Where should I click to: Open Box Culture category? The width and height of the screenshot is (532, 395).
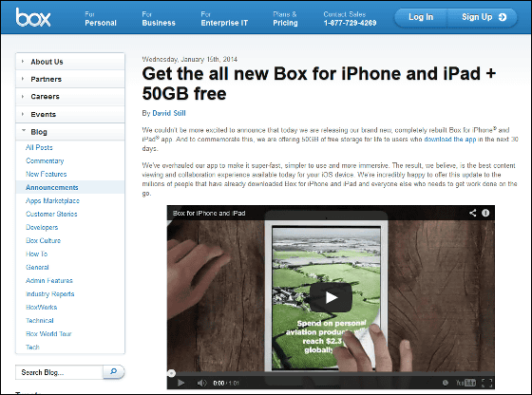coord(43,240)
